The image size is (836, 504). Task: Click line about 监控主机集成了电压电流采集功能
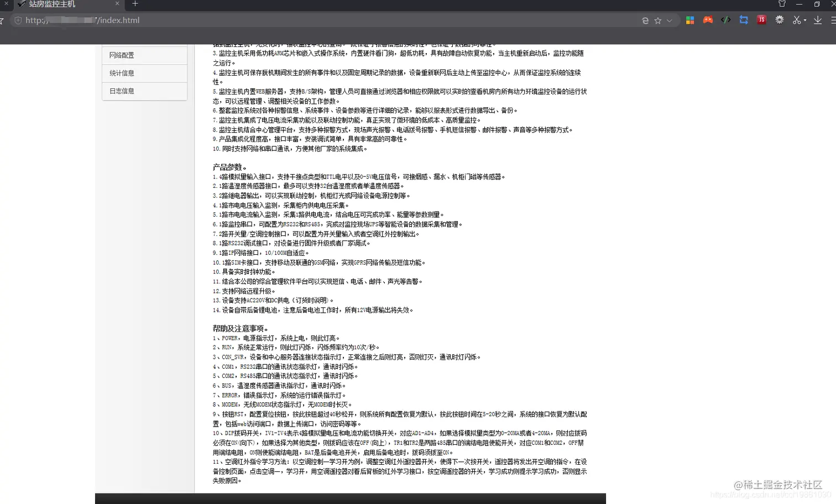[x=347, y=120]
